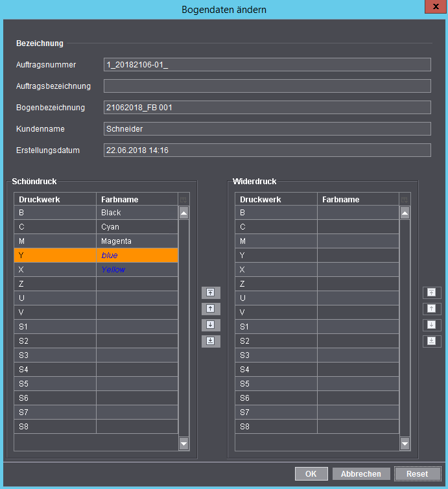Close the Bogendaten ändern dialog
The width and height of the screenshot is (448, 489).
point(436,6)
